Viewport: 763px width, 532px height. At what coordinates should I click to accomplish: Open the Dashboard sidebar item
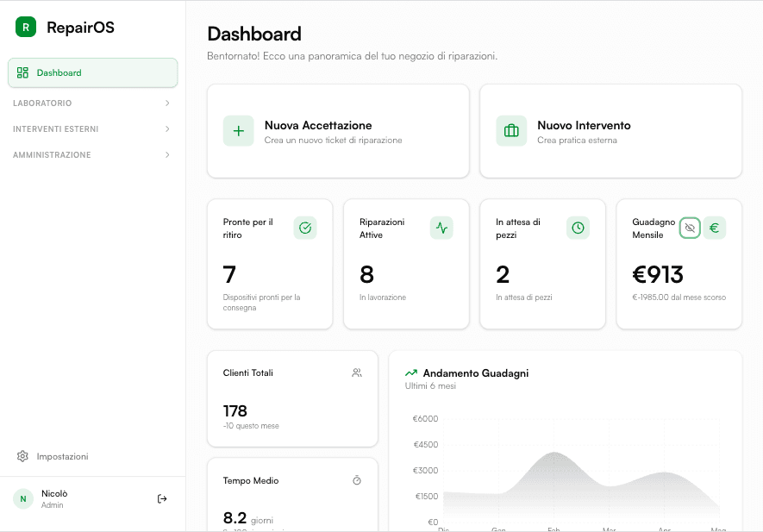pyautogui.click(x=93, y=73)
